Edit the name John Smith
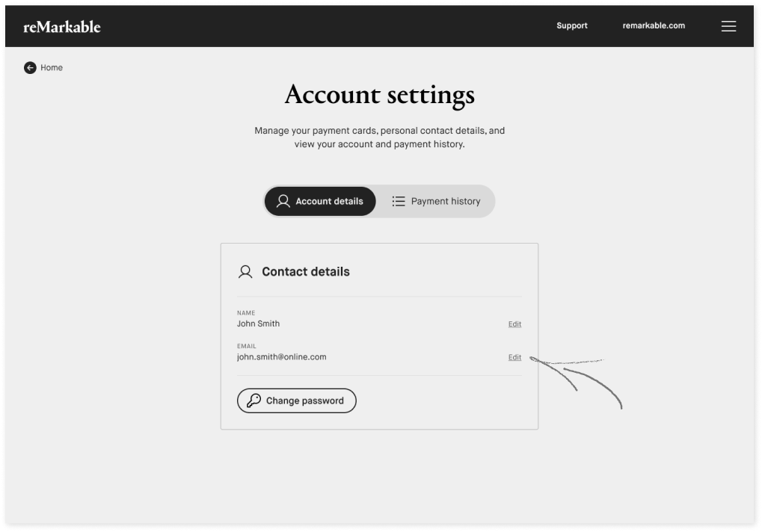 (x=514, y=324)
